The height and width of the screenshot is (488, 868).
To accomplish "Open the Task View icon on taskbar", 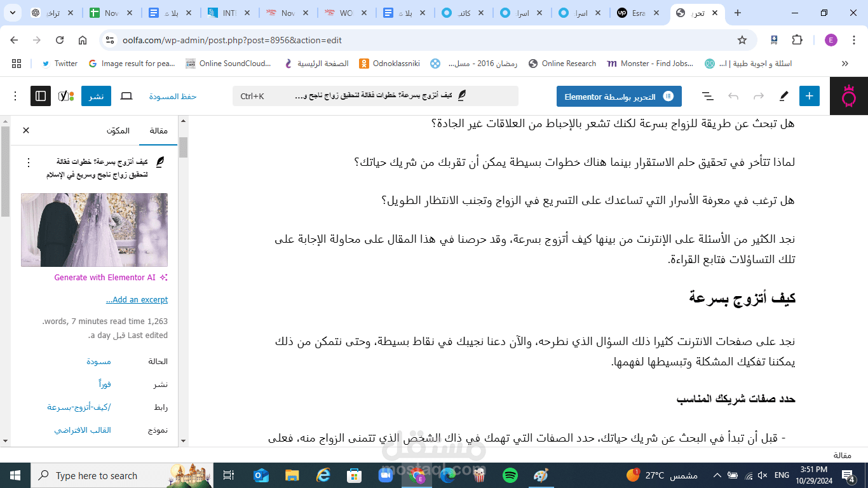I will [229, 475].
